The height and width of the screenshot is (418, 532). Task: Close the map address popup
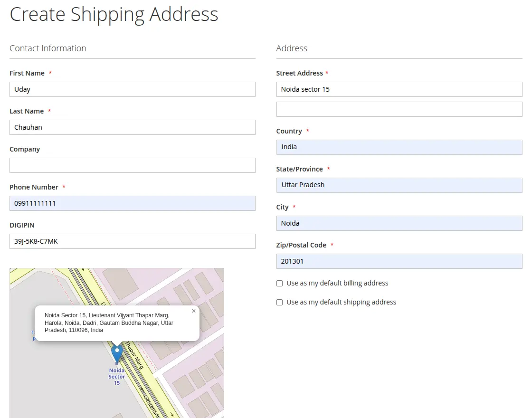(193, 311)
